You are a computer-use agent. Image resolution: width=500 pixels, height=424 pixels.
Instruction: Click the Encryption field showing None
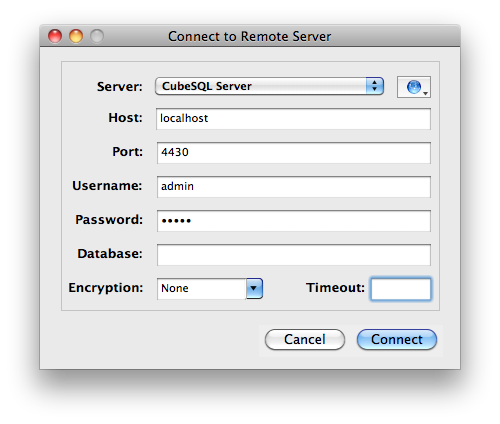(x=202, y=288)
